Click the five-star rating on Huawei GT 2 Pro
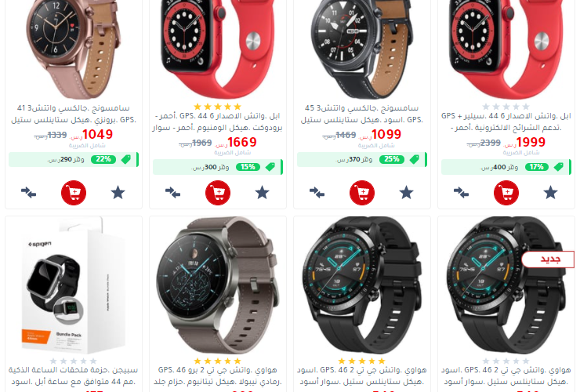This screenshot has width=580, height=392. pos(218,361)
